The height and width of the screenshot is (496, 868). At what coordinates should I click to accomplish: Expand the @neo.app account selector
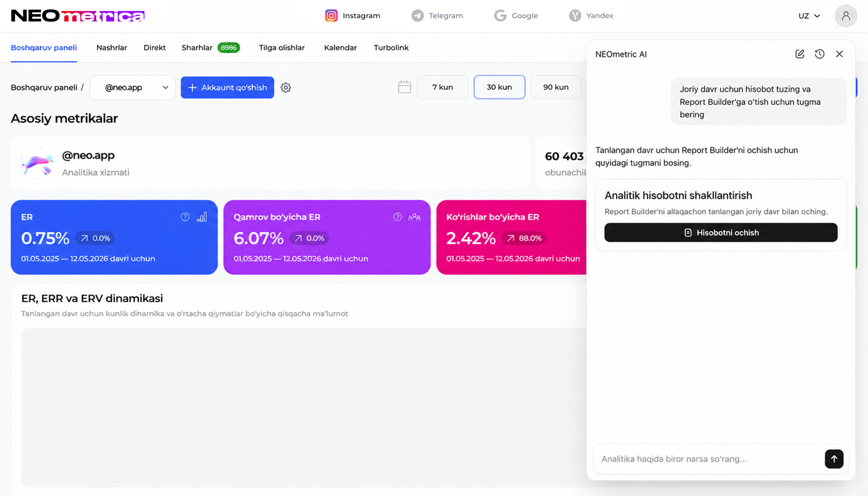[133, 87]
